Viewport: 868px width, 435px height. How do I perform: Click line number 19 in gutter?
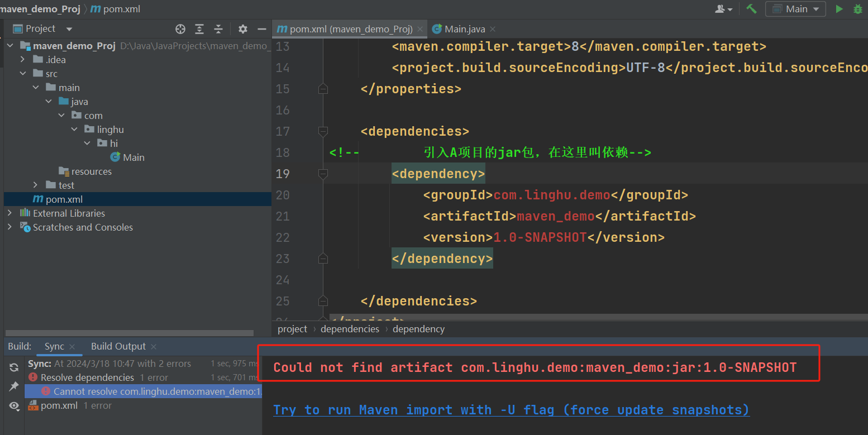point(283,174)
